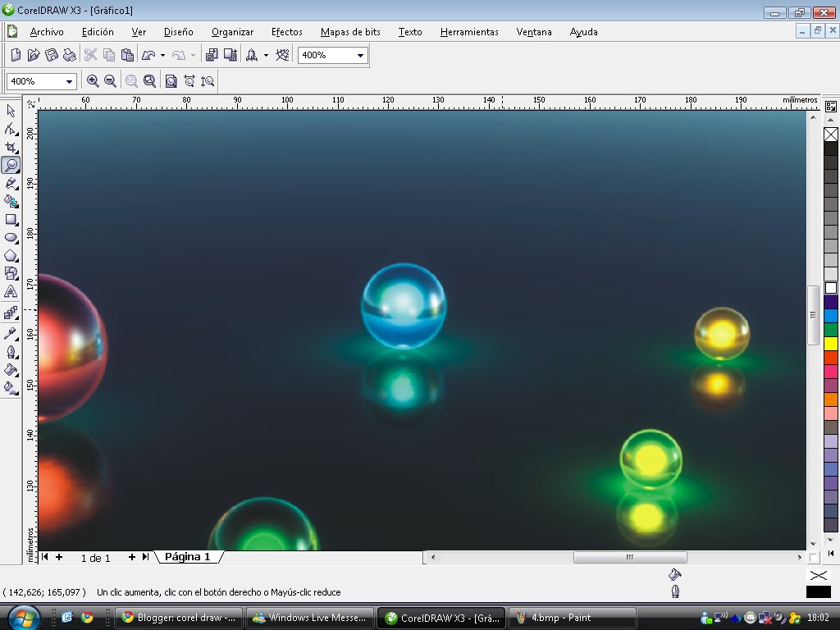The width and height of the screenshot is (840, 630).
Task: Select the Pick tool
Action: (x=11, y=111)
